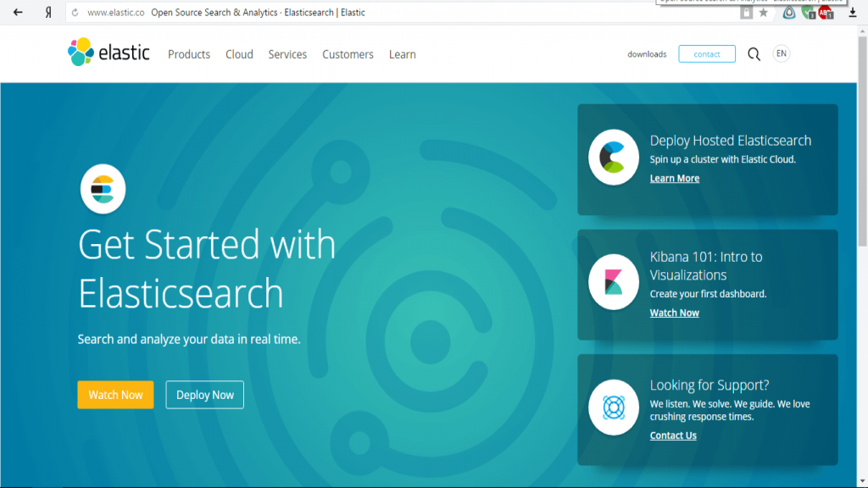Click "Search and analyze your data in real time."
Screen dimensions: 868x488
click(189, 339)
